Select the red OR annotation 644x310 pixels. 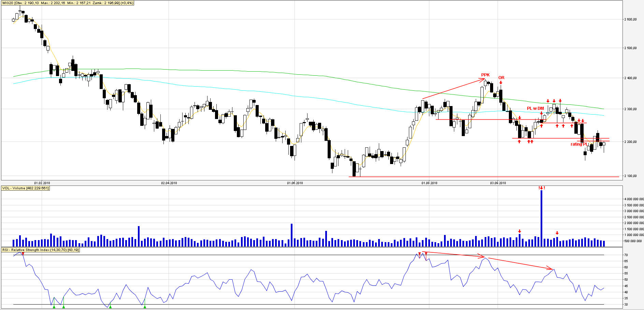501,78
